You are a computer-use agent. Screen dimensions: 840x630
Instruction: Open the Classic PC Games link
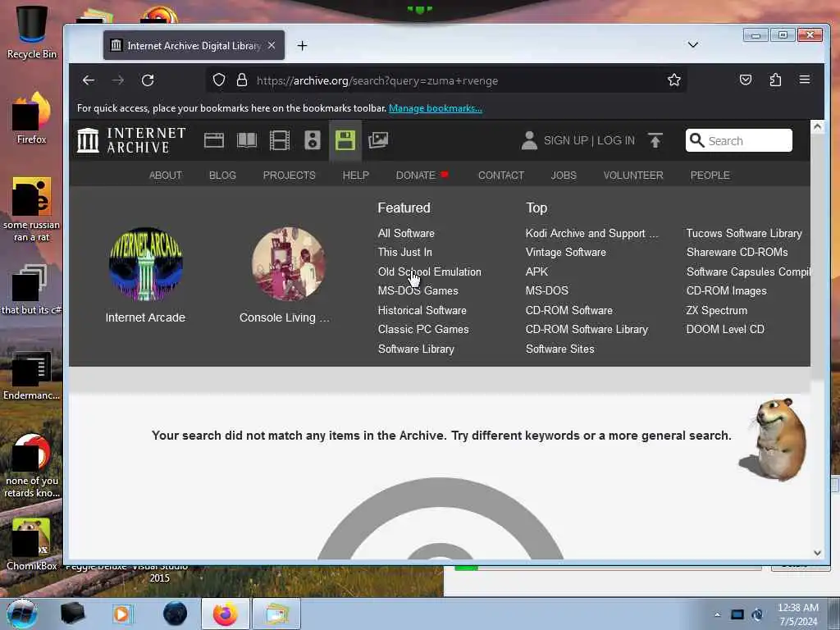pos(423,329)
